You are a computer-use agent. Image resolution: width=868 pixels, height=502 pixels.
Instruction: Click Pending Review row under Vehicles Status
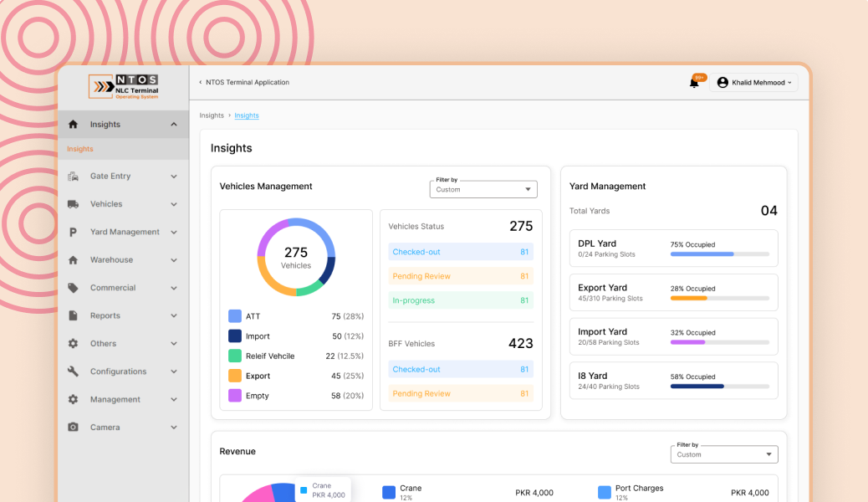(x=461, y=276)
